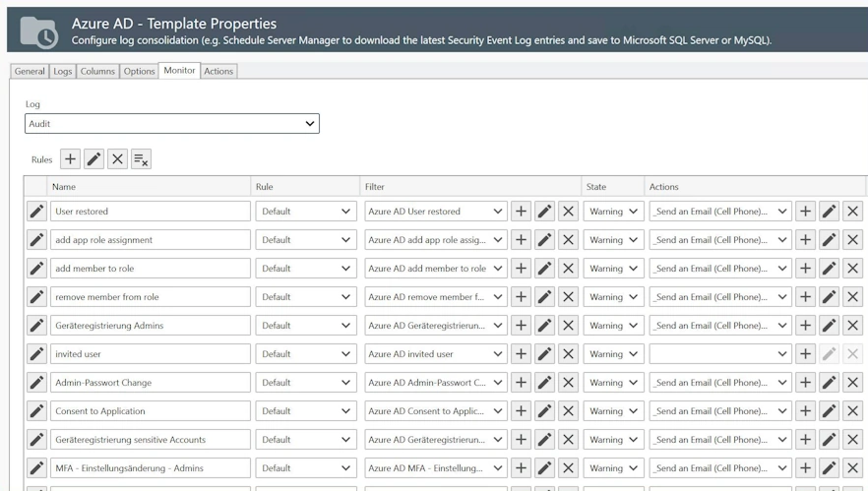Edit action of 'Geräteregistrierung Admins' row
The image size is (868, 491).
click(830, 326)
